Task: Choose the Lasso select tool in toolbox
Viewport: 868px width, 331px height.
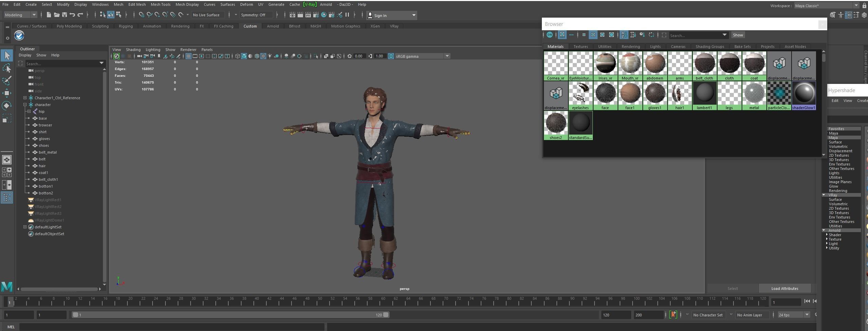Action: point(7,68)
